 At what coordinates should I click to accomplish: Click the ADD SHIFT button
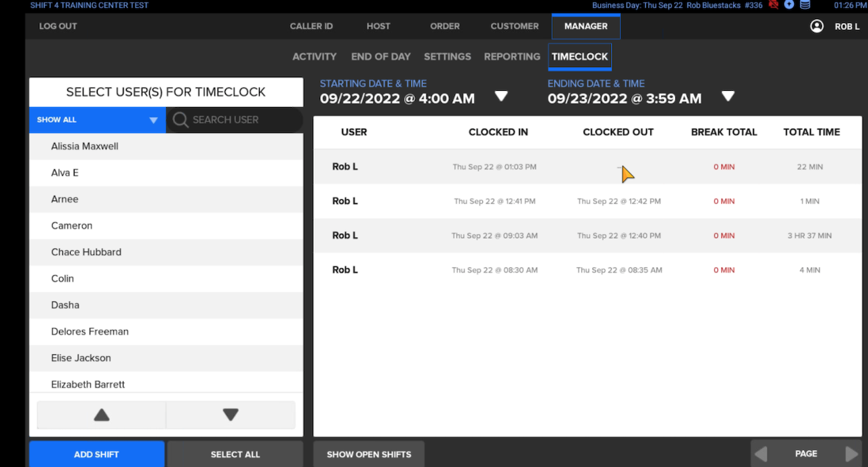(x=96, y=454)
